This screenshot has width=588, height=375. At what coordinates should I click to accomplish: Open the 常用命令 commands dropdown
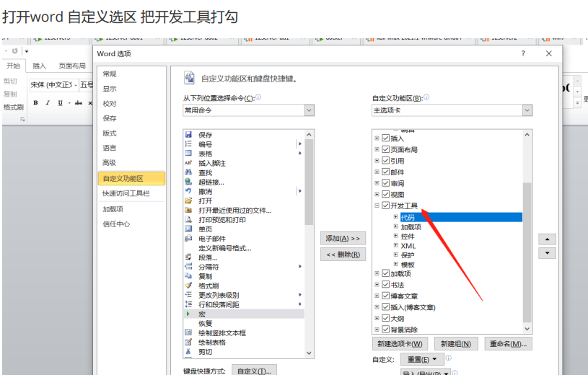(x=309, y=110)
